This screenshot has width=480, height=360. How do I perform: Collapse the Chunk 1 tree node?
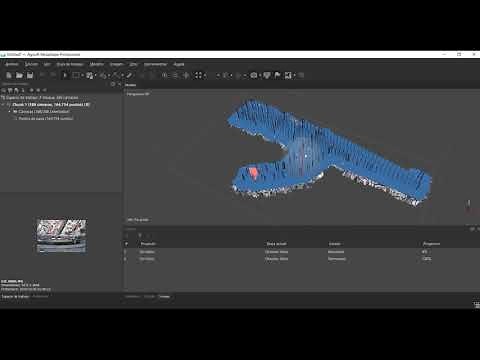pos(3,105)
